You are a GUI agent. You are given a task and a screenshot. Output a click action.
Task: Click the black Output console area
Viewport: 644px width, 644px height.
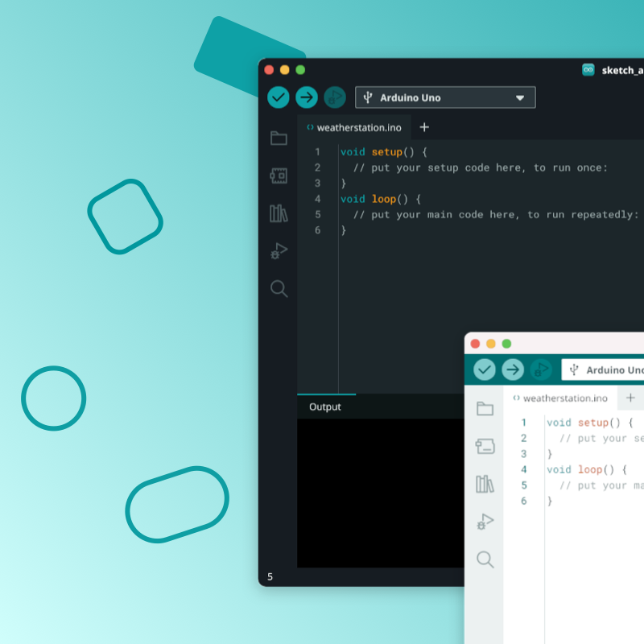pyautogui.click(x=381, y=493)
